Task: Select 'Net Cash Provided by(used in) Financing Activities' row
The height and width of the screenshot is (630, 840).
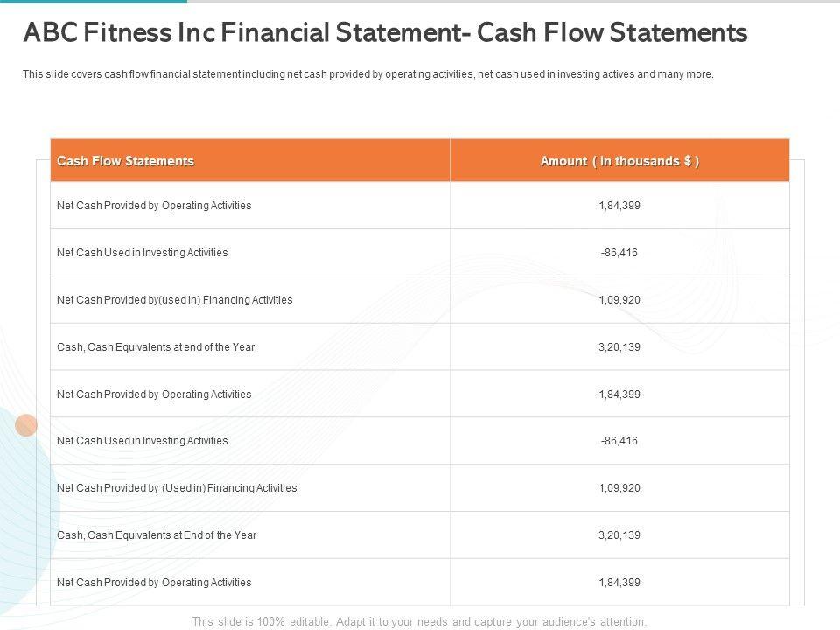Action: [x=174, y=300]
